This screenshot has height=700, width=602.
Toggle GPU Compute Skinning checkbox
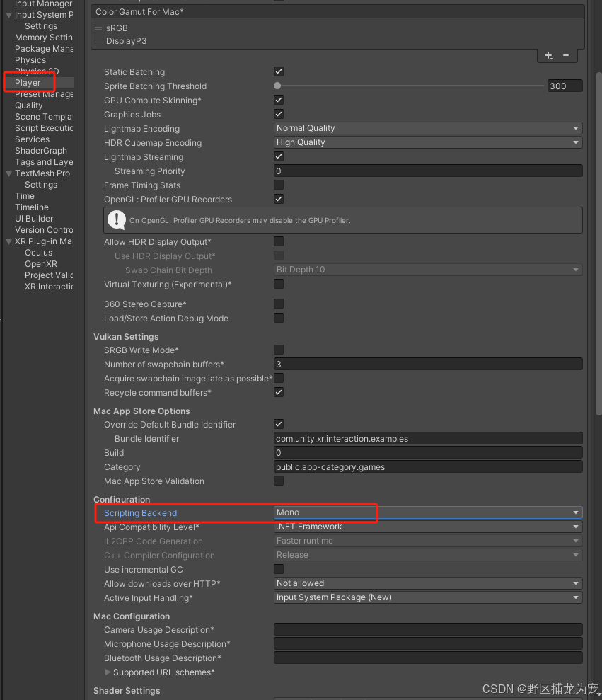pyautogui.click(x=279, y=100)
